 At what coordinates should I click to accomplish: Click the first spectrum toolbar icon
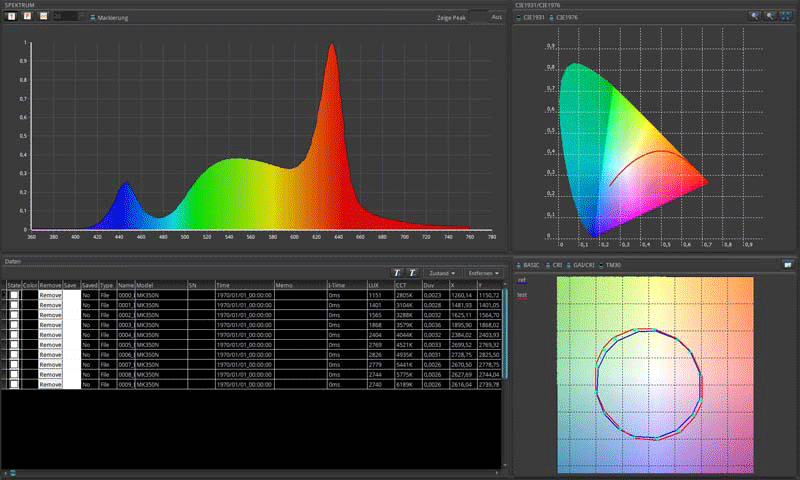point(10,17)
